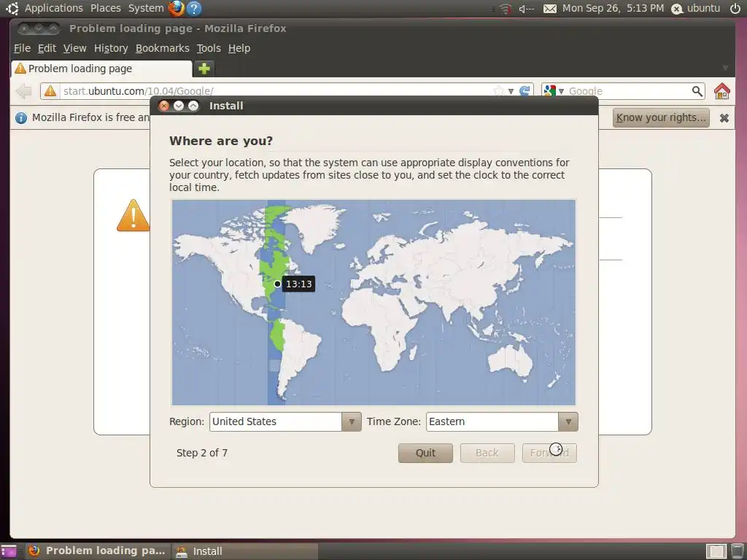This screenshot has height=560, width=747.
Task: Open Firefox File menu
Action: coord(22,48)
